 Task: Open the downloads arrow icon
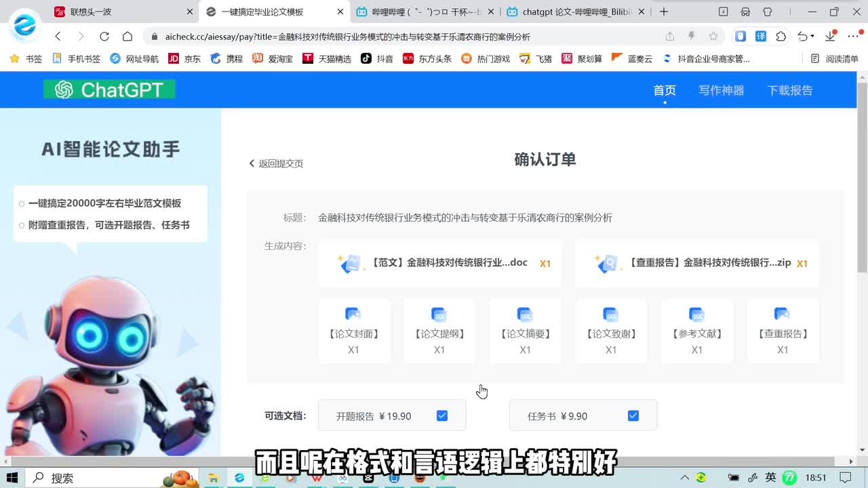pos(830,37)
